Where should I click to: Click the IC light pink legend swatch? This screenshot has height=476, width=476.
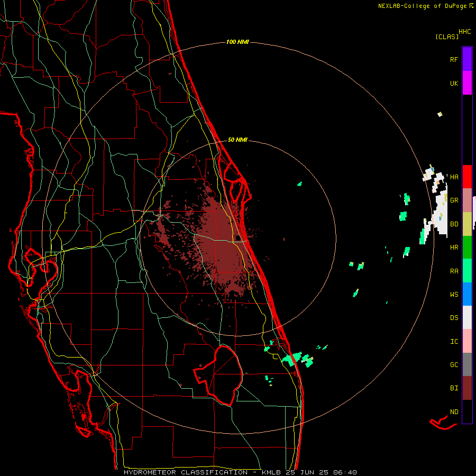[x=467, y=341]
